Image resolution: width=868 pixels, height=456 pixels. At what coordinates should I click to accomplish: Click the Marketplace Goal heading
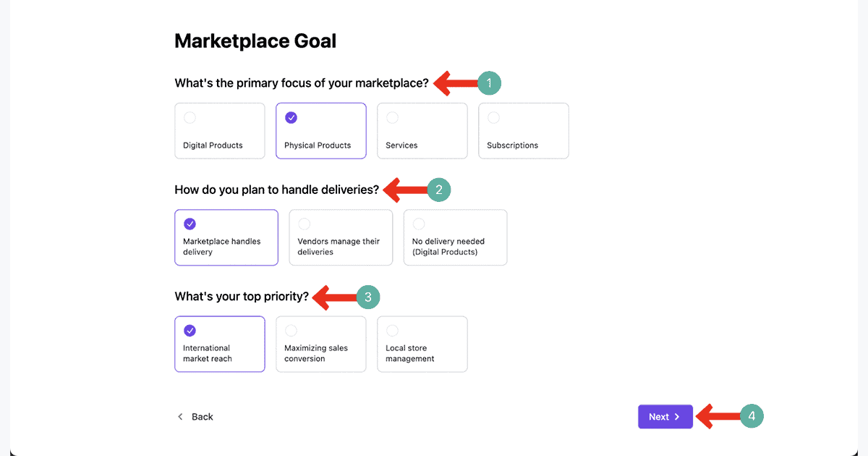(x=255, y=41)
